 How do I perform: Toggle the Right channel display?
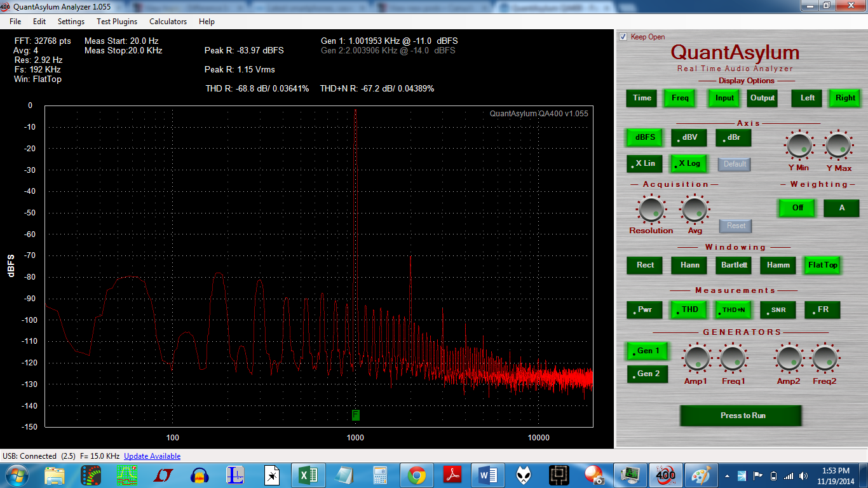pyautogui.click(x=845, y=98)
